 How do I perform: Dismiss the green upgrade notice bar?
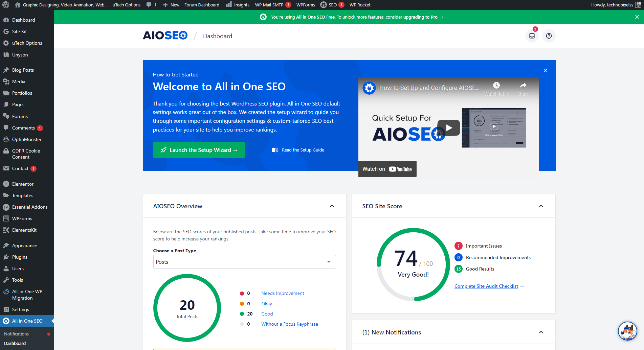pos(637,17)
